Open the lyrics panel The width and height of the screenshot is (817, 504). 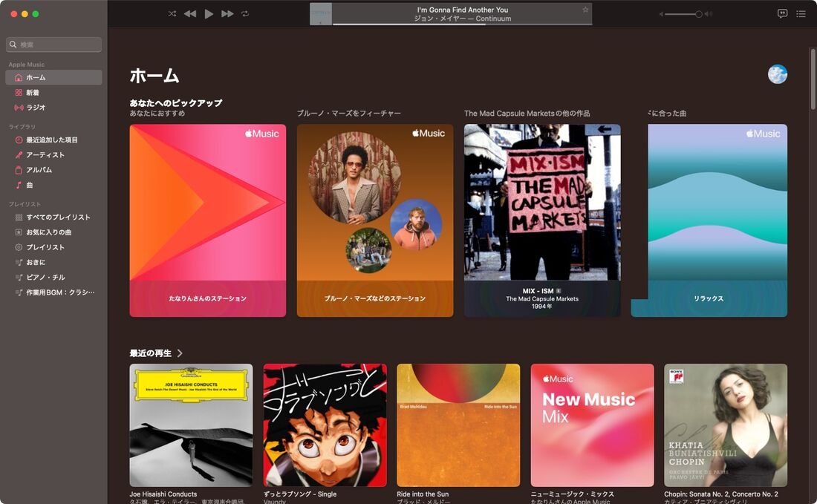(782, 14)
